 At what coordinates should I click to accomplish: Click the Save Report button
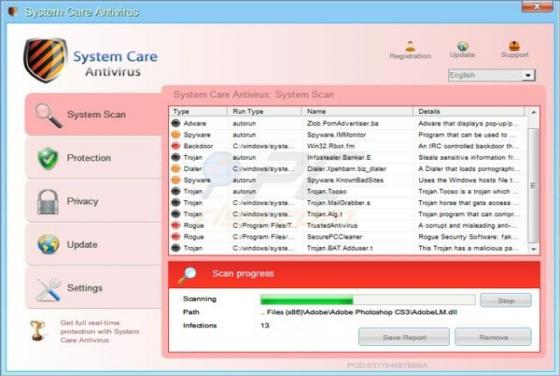click(x=404, y=337)
